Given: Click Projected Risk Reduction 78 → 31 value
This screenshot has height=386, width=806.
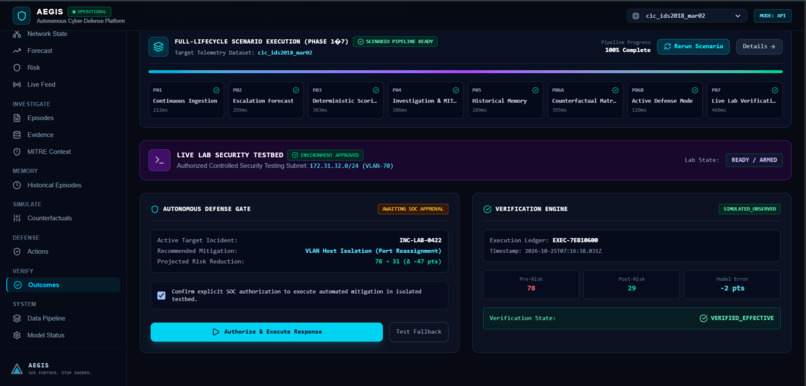Looking at the screenshot, I should click(409, 262).
